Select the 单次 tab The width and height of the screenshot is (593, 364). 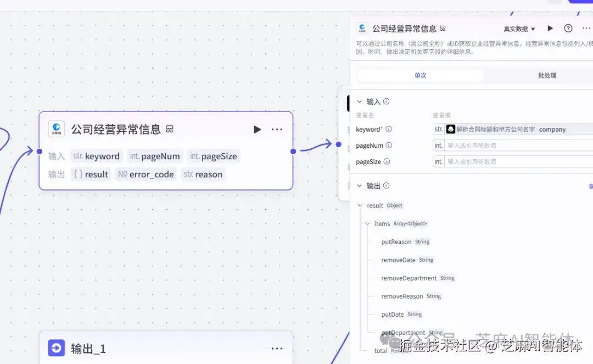click(x=421, y=75)
